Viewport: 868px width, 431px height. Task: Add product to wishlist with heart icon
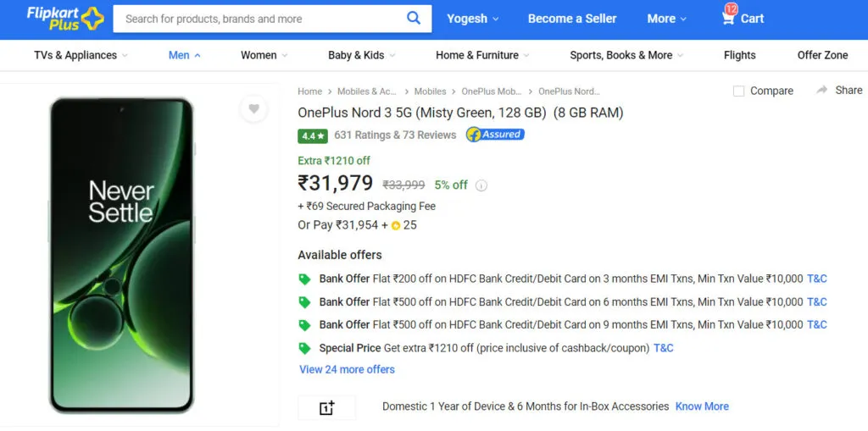click(253, 109)
